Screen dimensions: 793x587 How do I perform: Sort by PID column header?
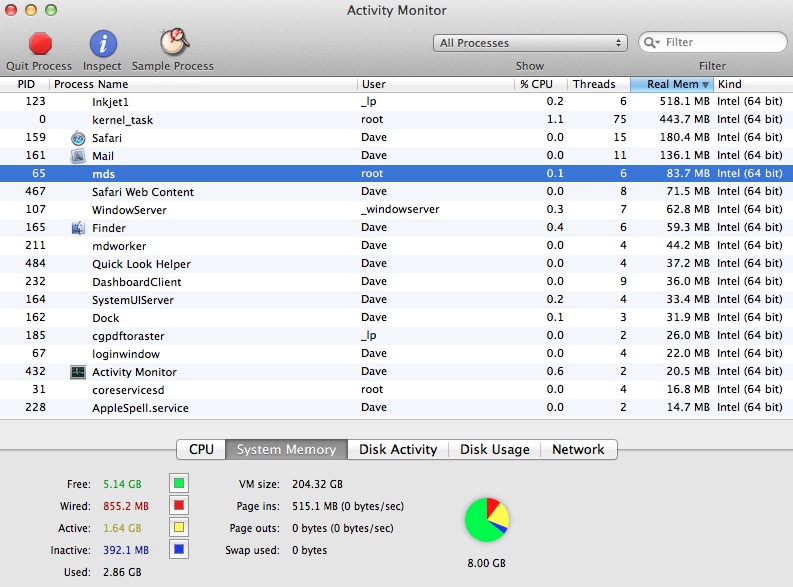pyautogui.click(x=26, y=84)
